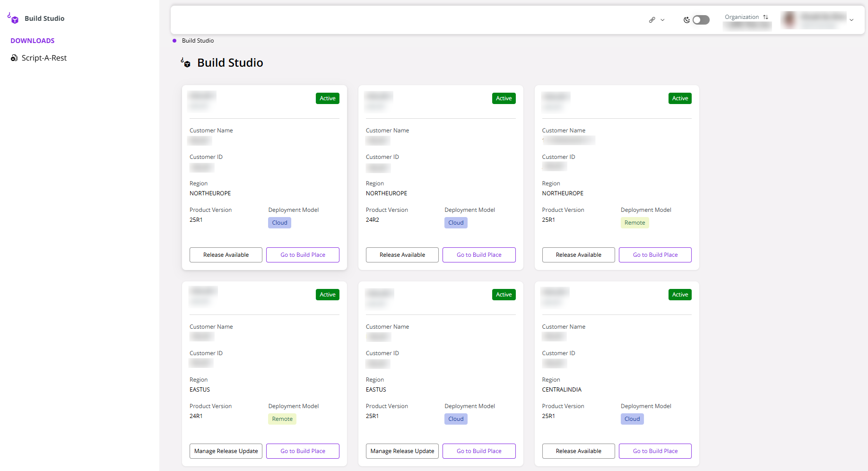Click the Active badge on the 24R2 card
This screenshot has width=868, height=471.
[504, 98]
